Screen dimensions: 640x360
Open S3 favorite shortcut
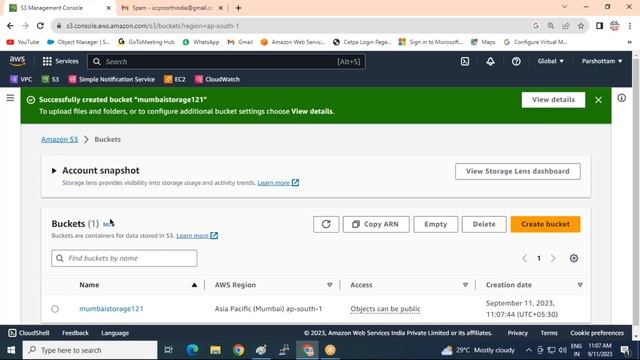pos(50,79)
